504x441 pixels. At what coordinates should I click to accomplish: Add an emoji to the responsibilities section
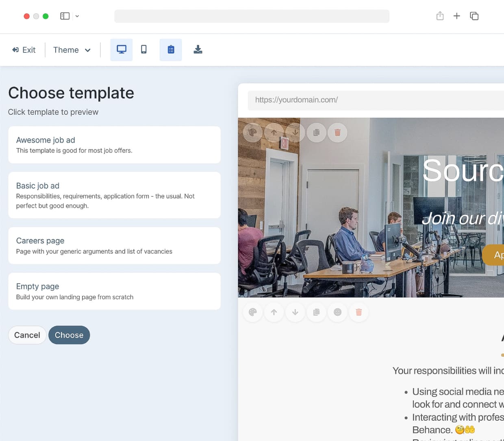click(337, 312)
